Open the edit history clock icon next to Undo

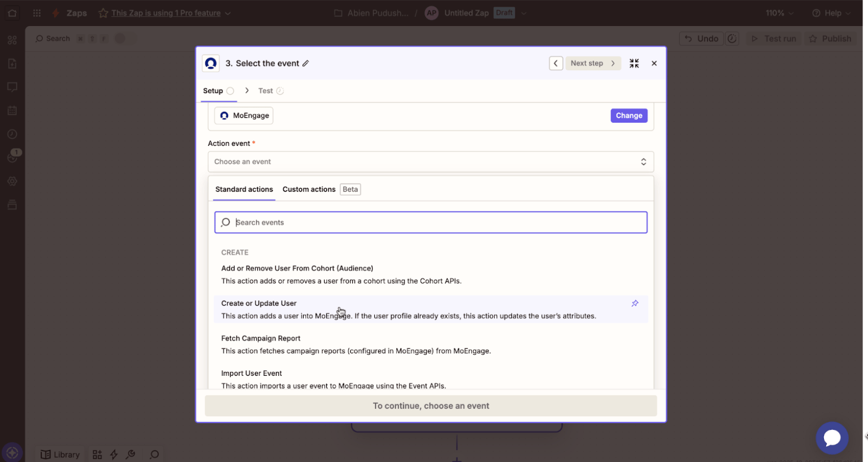click(x=732, y=39)
